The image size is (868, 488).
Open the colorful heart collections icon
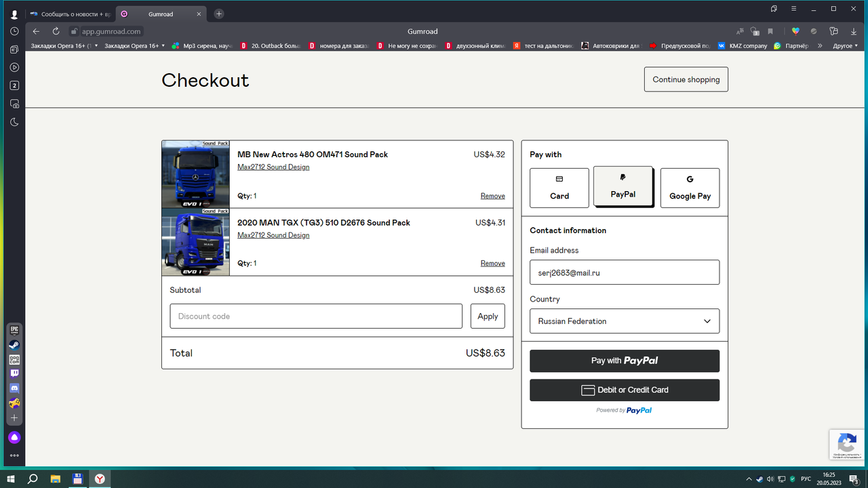(x=795, y=31)
